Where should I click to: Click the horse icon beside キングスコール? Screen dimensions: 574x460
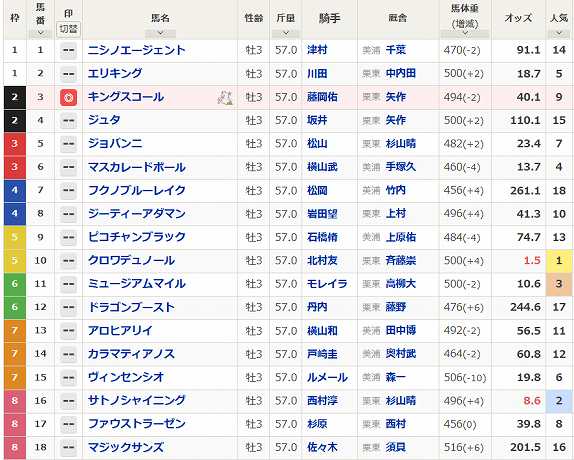[225, 98]
